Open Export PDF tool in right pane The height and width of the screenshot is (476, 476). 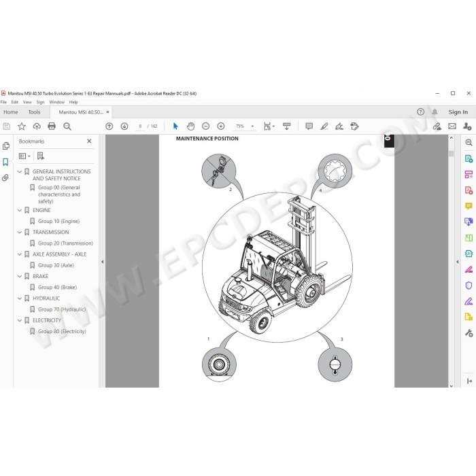point(469,158)
